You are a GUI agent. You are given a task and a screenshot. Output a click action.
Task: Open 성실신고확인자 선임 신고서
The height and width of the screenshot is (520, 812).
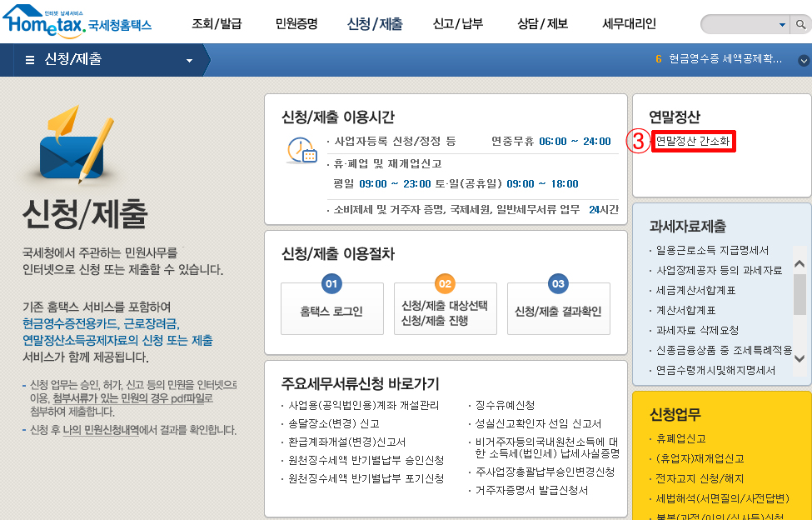tap(538, 423)
